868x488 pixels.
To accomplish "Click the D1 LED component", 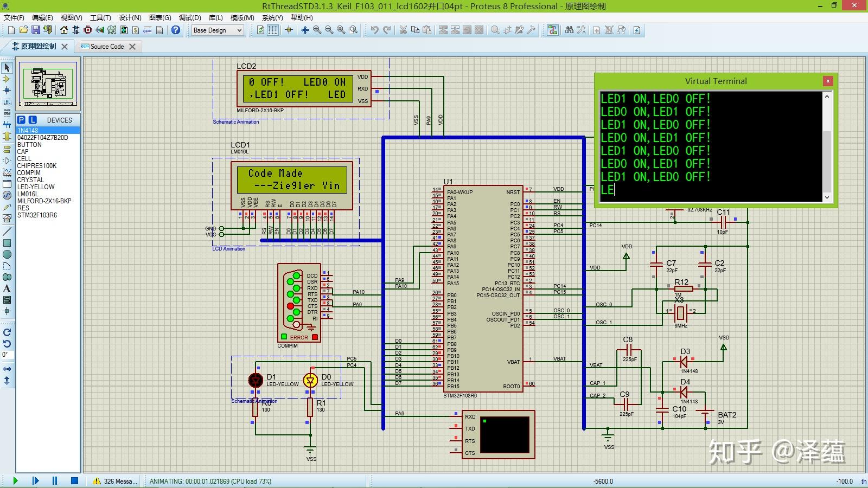I will 256,380.
